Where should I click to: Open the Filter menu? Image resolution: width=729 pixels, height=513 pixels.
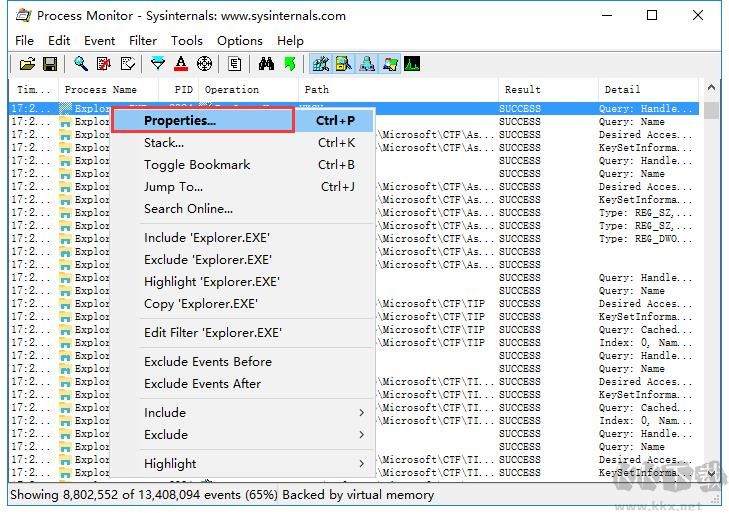coord(143,41)
